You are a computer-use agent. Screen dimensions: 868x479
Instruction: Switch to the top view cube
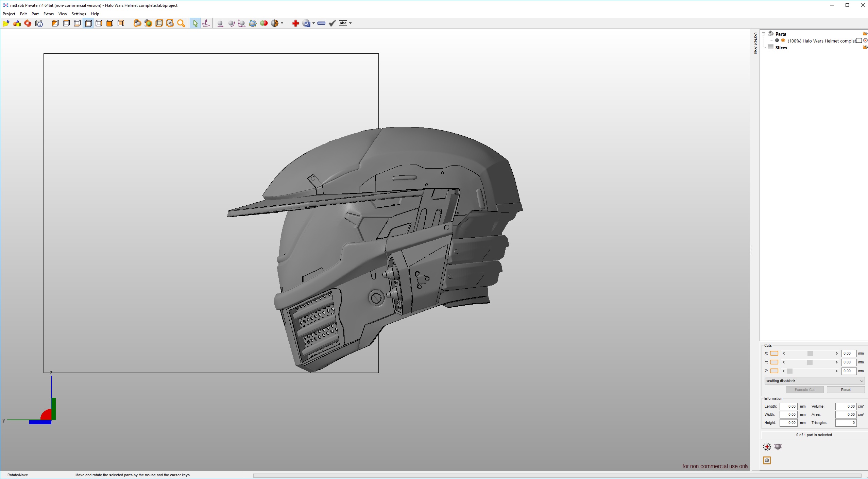point(66,23)
